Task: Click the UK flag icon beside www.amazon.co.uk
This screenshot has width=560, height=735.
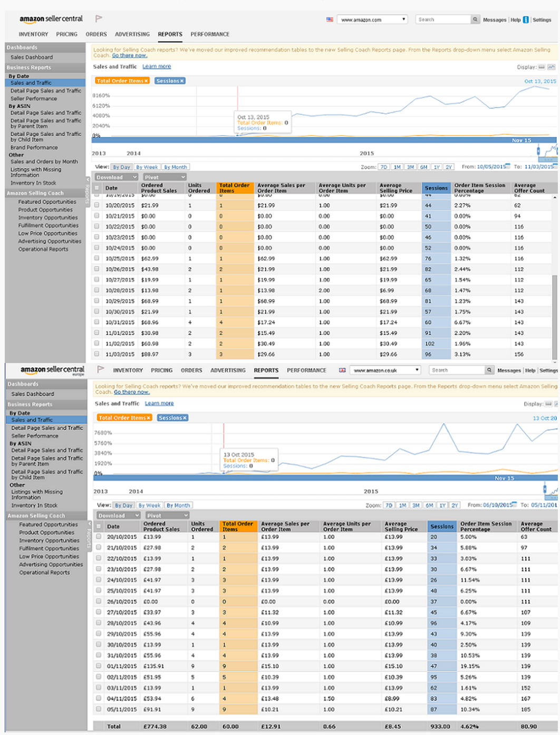Action: tap(342, 370)
